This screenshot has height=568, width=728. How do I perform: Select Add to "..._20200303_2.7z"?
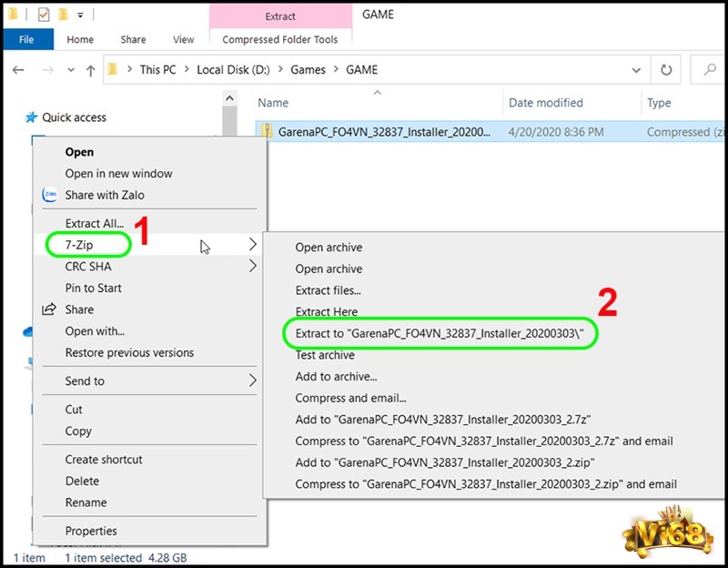[x=443, y=420]
